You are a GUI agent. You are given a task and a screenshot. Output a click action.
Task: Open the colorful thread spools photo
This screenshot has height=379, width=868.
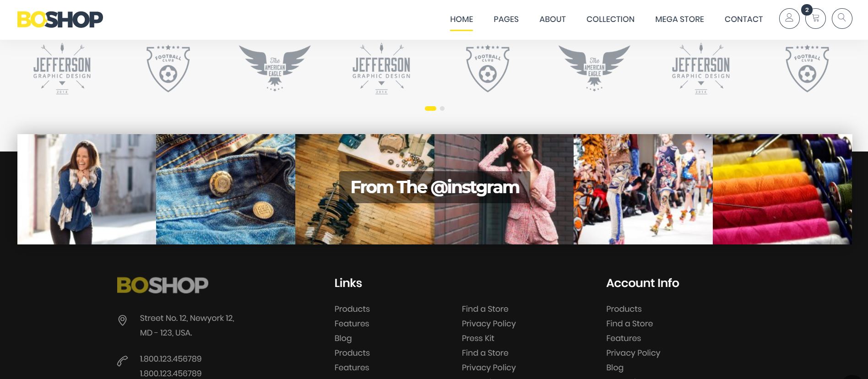point(782,189)
